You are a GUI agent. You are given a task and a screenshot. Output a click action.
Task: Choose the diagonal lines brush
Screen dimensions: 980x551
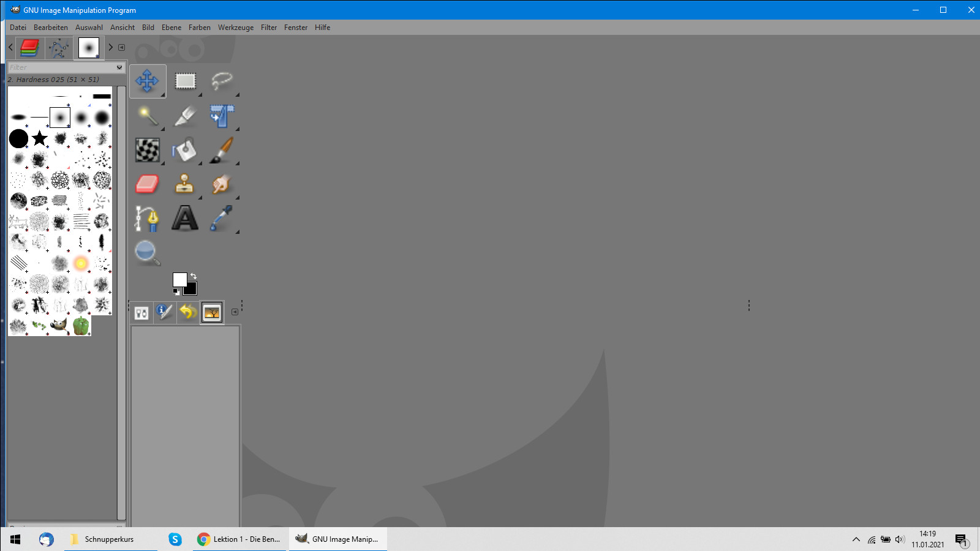tap(18, 263)
